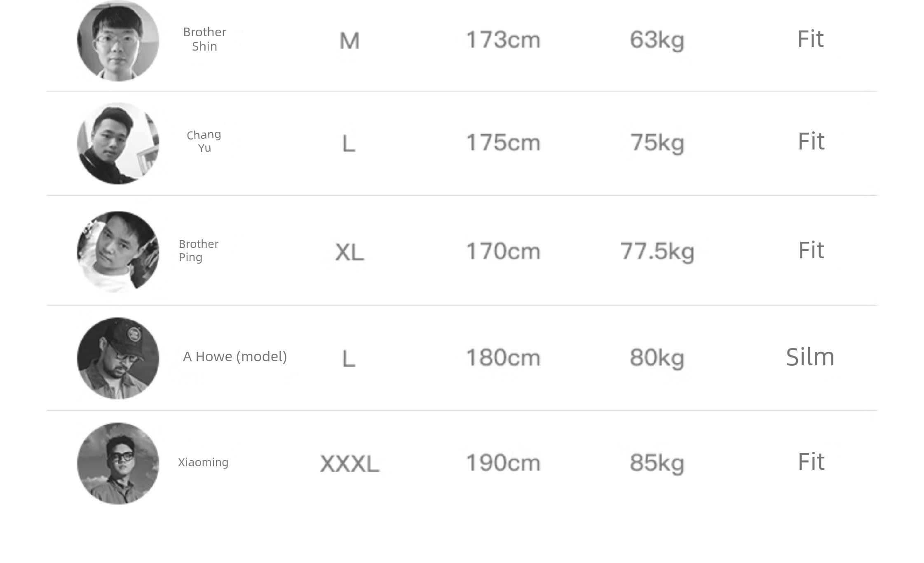Click the XXXL size in Xiaoming's row

[x=349, y=464]
